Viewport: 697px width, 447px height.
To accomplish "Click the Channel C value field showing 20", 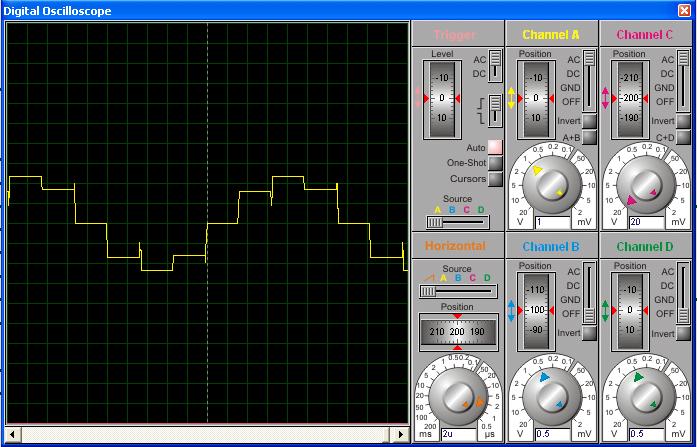I will (647, 222).
